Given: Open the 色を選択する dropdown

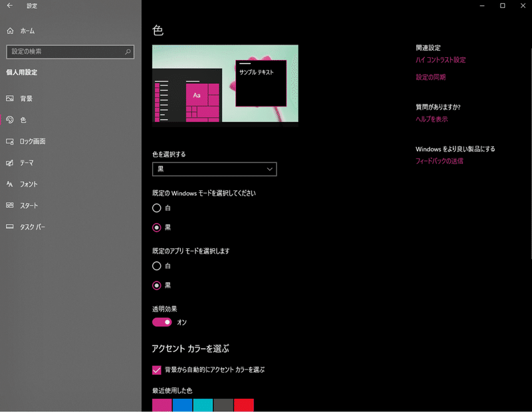Looking at the screenshot, I should click(214, 169).
